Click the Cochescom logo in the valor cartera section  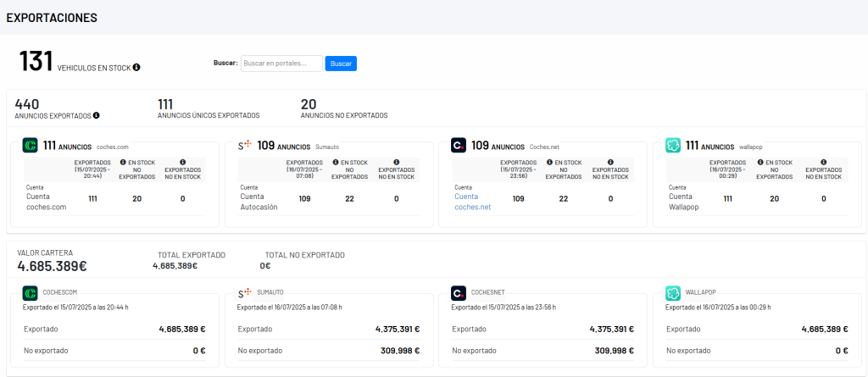tap(30, 293)
